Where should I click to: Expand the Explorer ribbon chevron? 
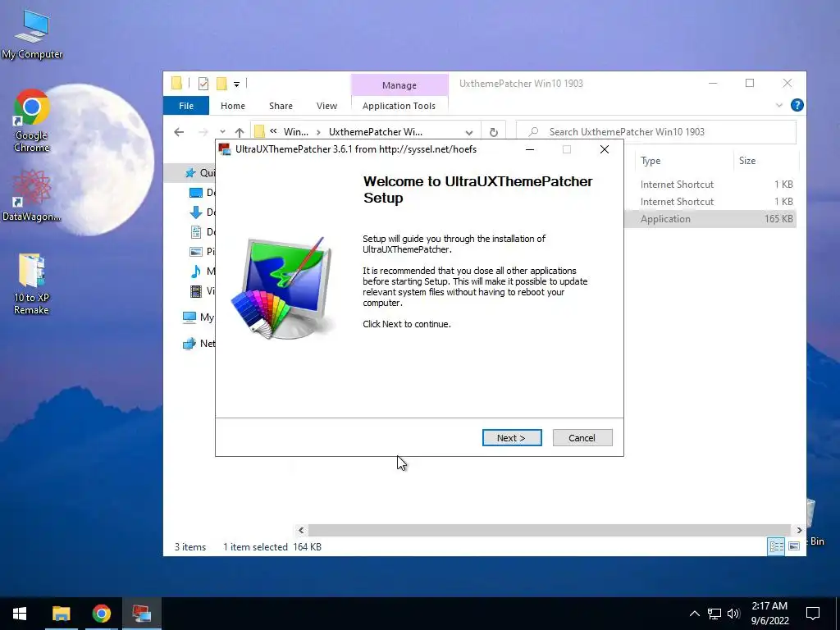click(779, 105)
